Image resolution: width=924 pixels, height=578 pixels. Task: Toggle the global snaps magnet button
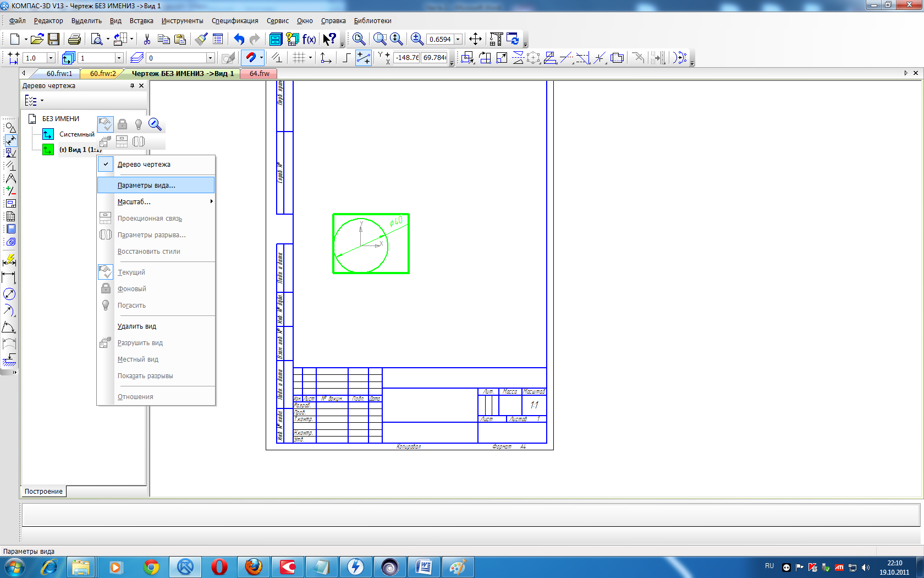pos(250,58)
